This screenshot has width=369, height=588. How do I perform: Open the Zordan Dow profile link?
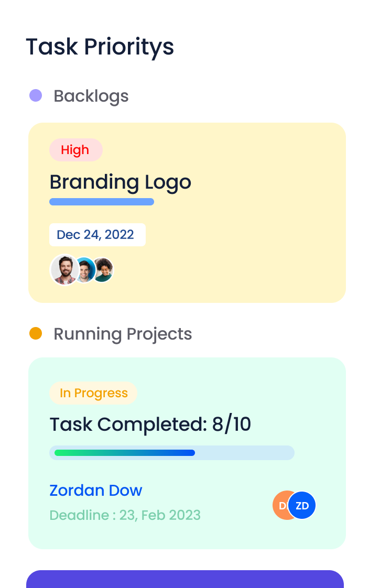pos(95,491)
